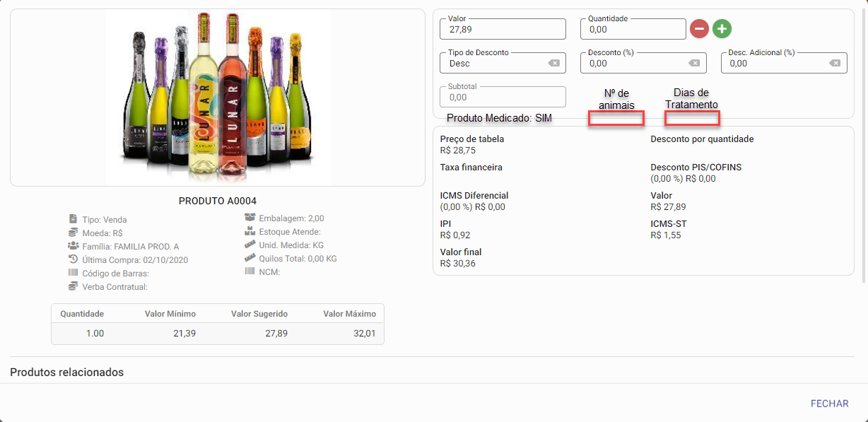This screenshot has width=868, height=422.
Task: Click the Produto Medicado: SIM label
Action: (x=500, y=118)
